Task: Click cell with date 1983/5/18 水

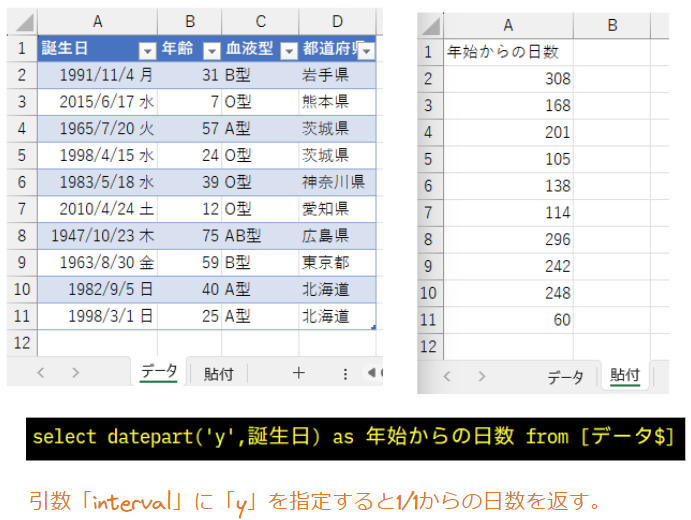Action: click(x=97, y=182)
